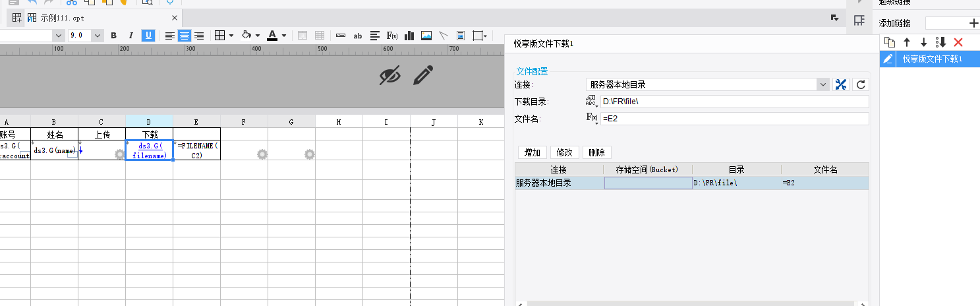Select cell E2 =FILENAME(C2)
Screen dimensions: 980x306
coord(196,150)
